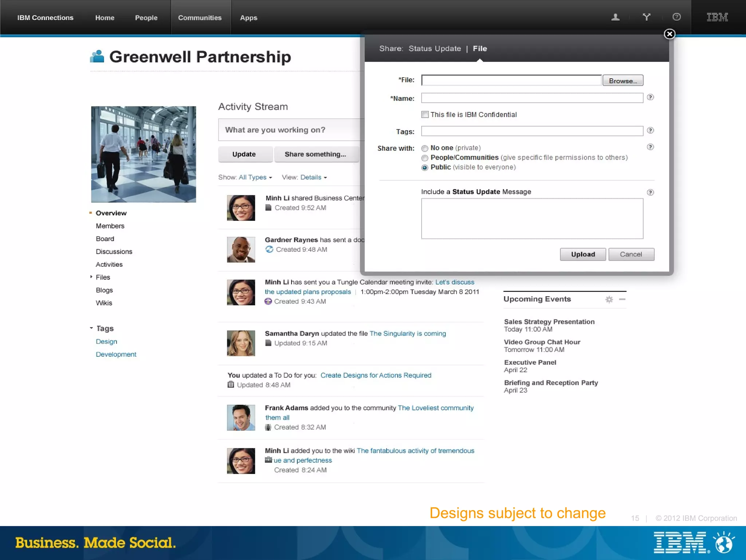Click help icon for Status Update Message

tap(650, 192)
